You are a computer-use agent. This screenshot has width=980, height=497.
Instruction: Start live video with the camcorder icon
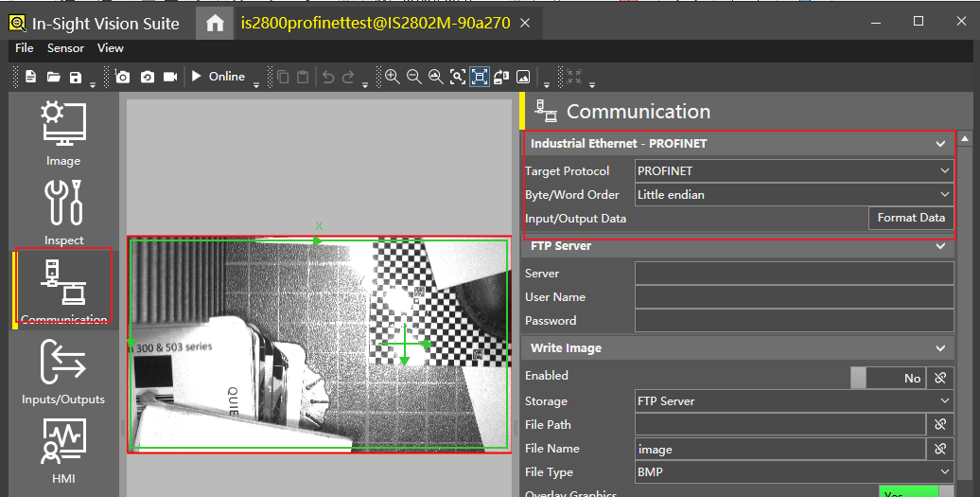[x=170, y=77]
